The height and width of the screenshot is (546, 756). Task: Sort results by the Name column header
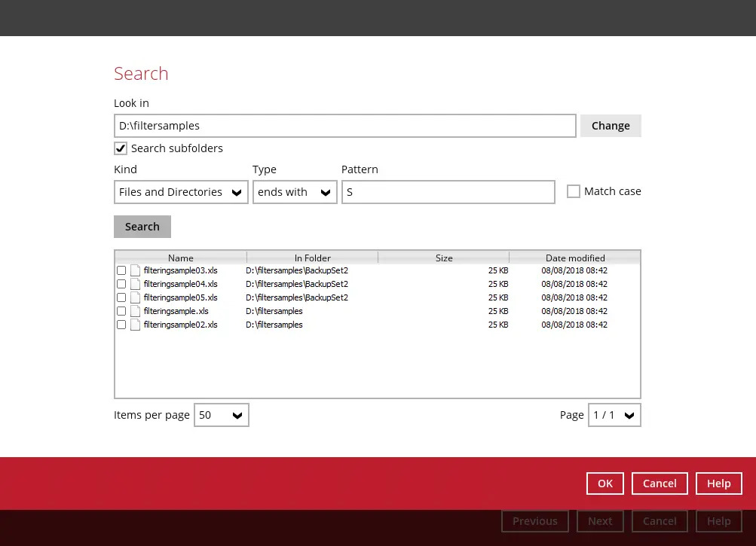(181, 258)
